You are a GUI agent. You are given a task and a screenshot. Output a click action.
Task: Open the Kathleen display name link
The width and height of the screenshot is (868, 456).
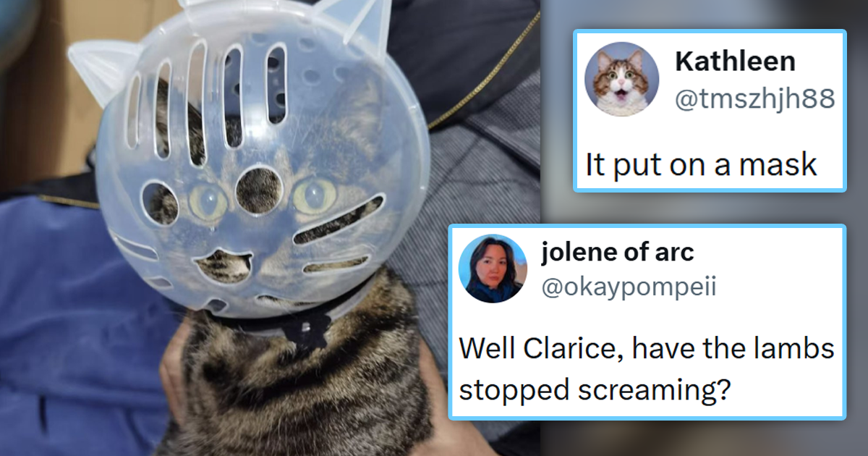pyautogui.click(x=735, y=62)
